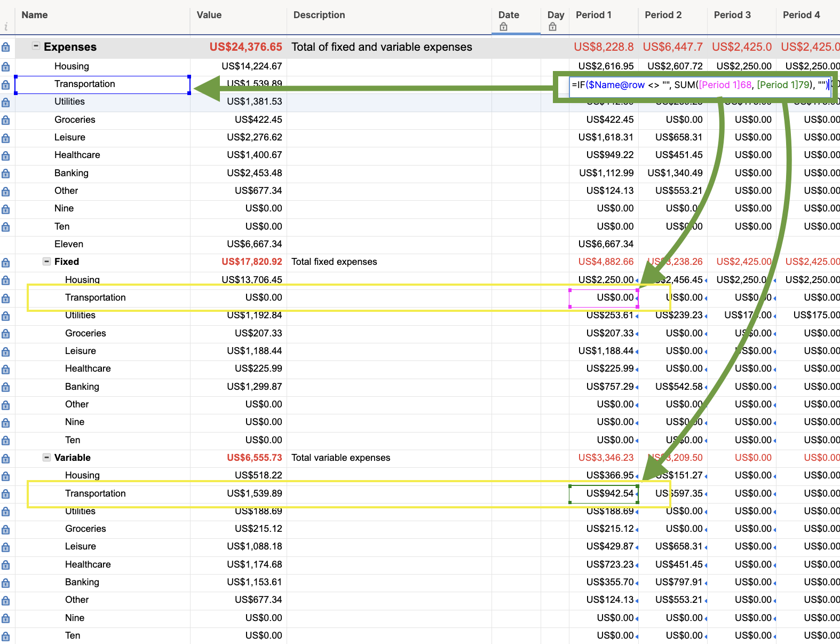The height and width of the screenshot is (644, 840).
Task: Click lock icon on US$2,276.62 Leisure row
Action: click(5, 138)
